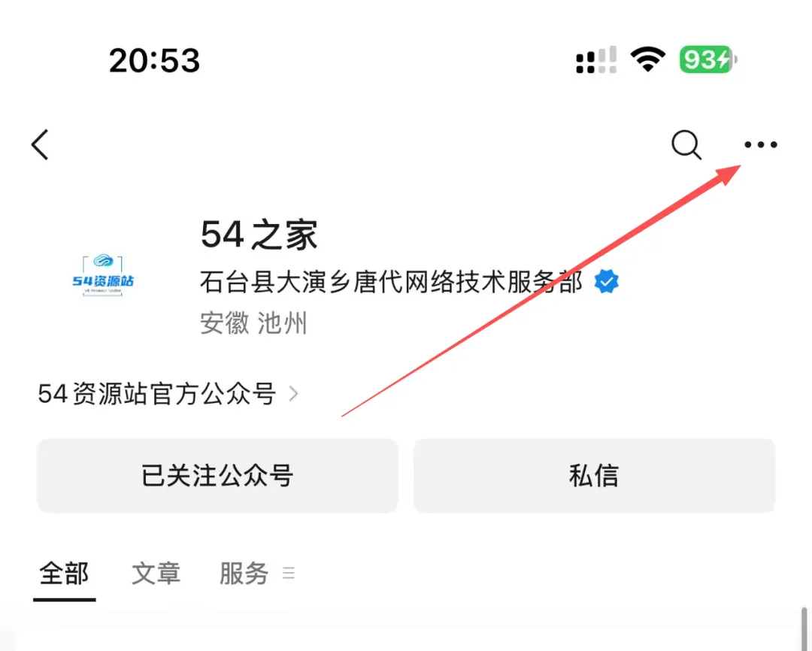The image size is (812, 651).
Task: Switch to the 文章 tab
Action: click(156, 574)
